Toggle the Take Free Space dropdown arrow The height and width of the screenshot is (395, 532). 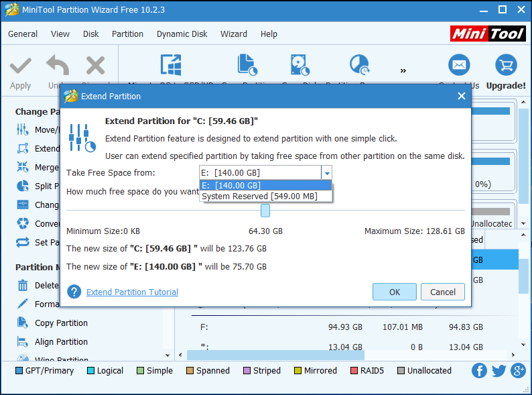tap(327, 173)
